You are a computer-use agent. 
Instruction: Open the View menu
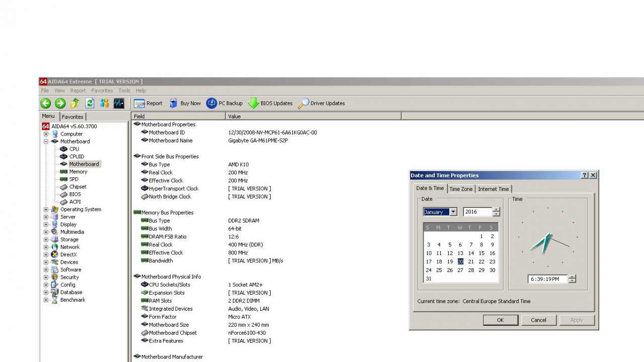point(59,91)
